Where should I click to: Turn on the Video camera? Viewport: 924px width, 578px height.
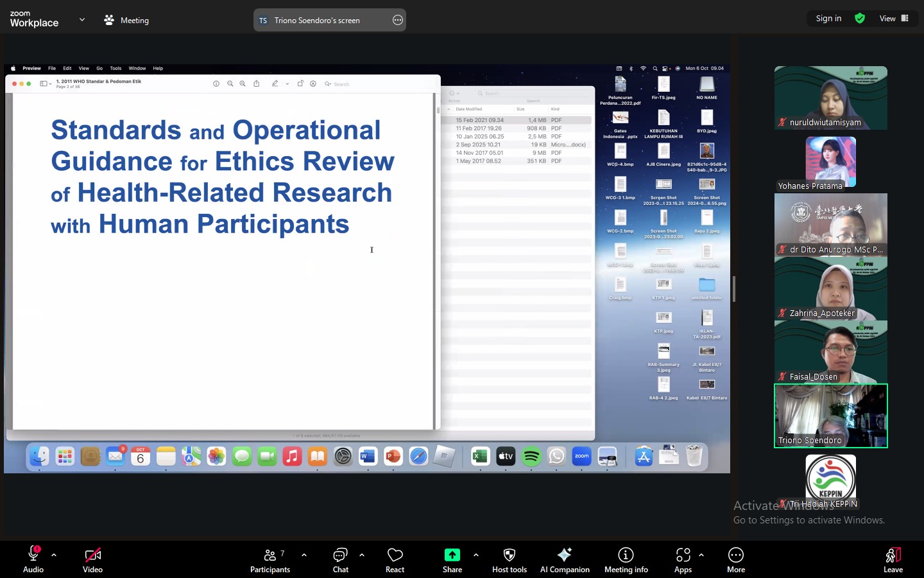[92, 555]
